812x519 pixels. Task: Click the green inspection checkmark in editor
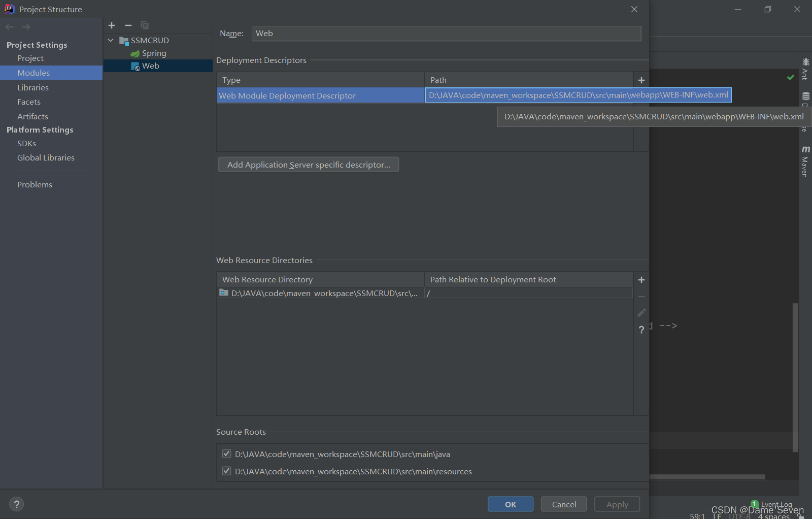tap(791, 77)
